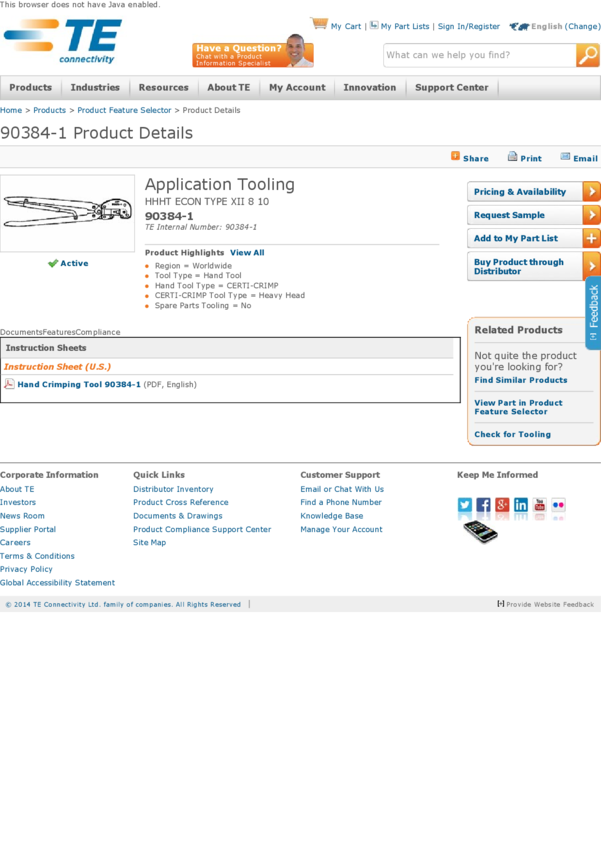Open the Distributor Inventory quick link
This screenshot has width=601, height=850.
coord(173,489)
